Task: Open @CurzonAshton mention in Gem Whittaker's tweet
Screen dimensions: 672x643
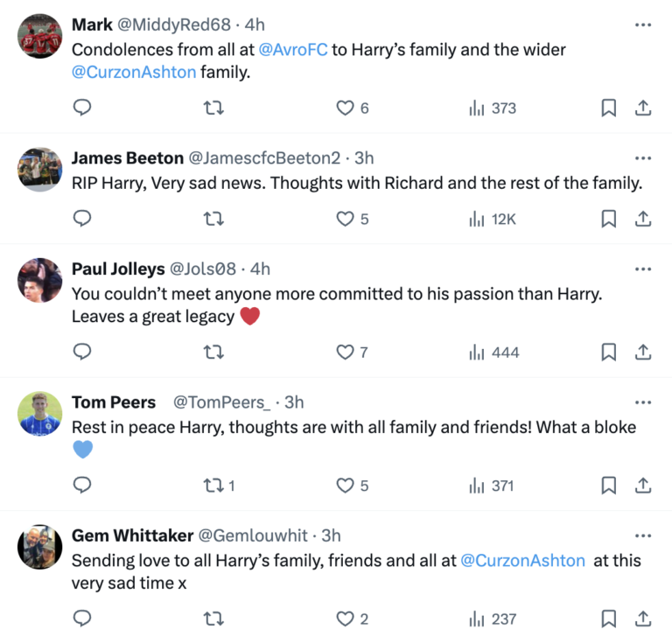Action: [522, 560]
